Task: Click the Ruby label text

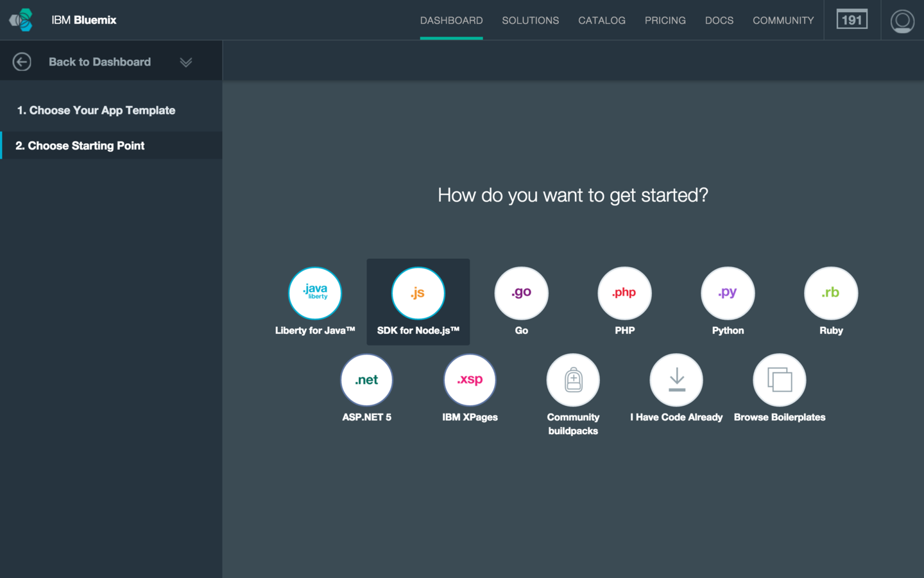Action: [x=831, y=331]
